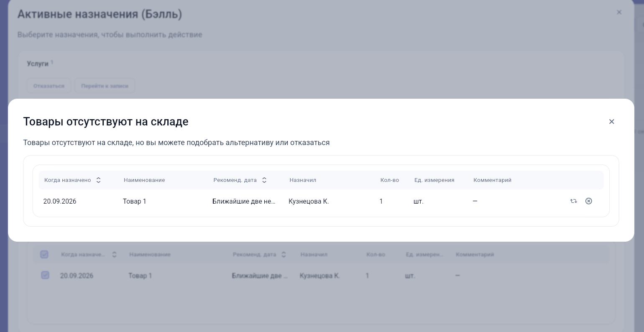
Task: Click the unit "шт." in the out-of-stock dialog row
Action: [418, 202]
